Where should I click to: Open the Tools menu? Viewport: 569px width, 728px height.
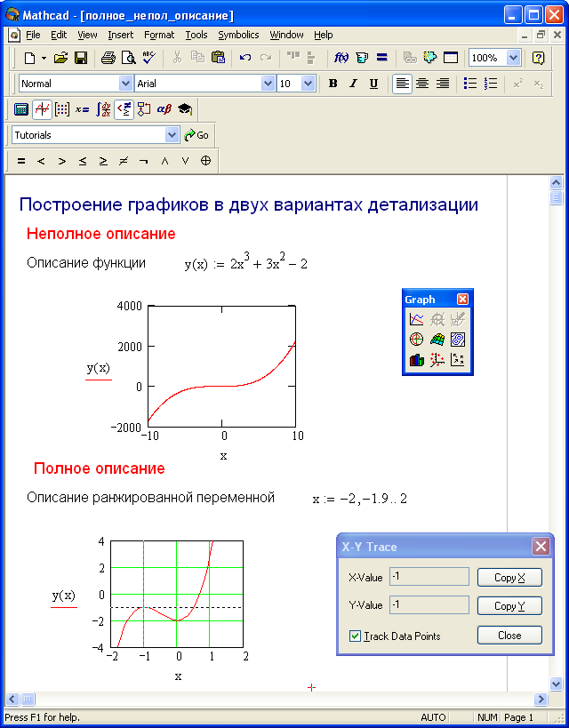[196, 35]
